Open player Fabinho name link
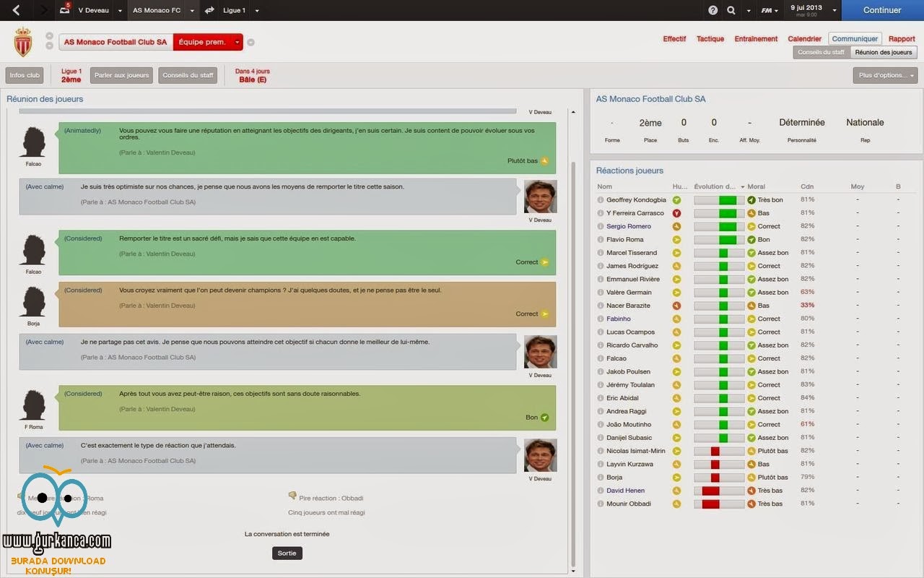This screenshot has height=578, width=924. point(619,319)
